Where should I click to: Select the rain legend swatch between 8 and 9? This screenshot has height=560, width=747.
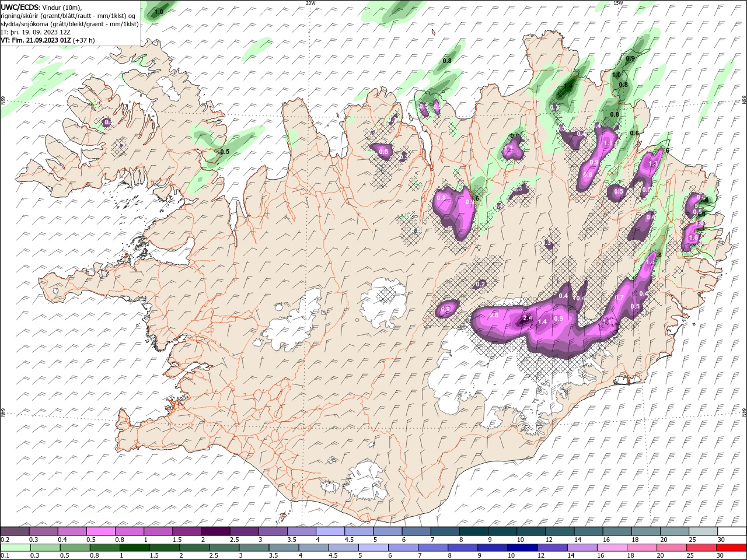pyautogui.click(x=462, y=548)
